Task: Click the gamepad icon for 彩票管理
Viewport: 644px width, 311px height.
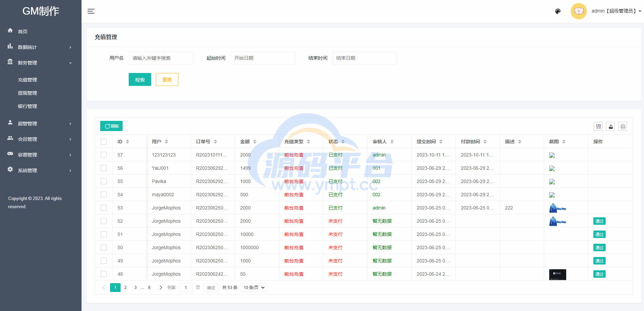Action: [x=10, y=154]
